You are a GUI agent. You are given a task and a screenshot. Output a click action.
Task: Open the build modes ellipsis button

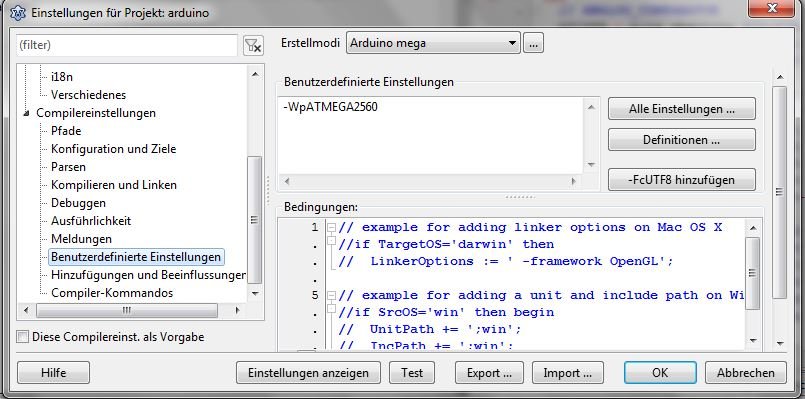pos(533,43)
